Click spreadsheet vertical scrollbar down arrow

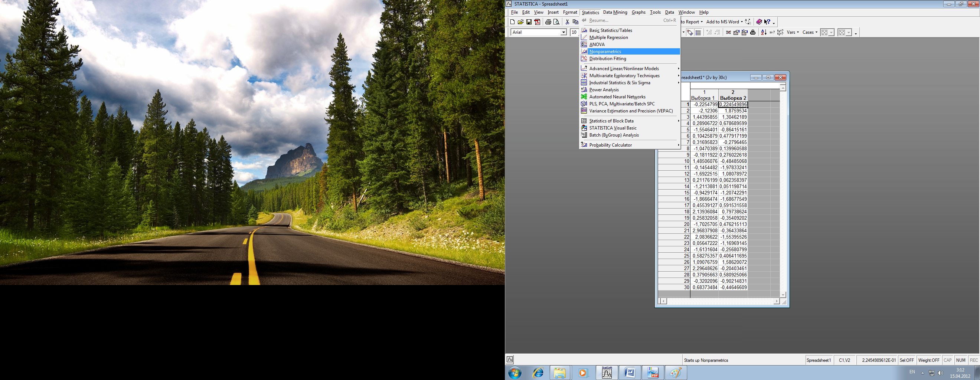click(783, 295)
